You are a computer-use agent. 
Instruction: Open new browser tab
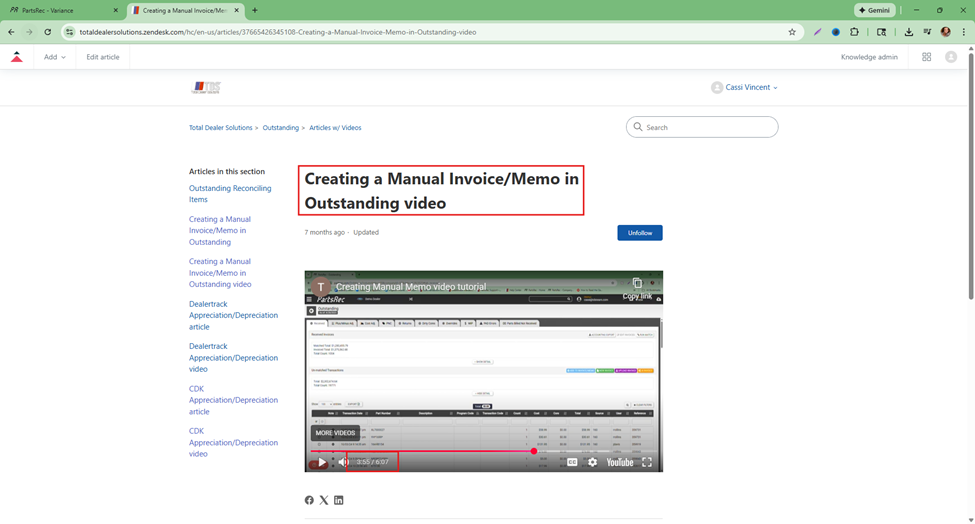tap(255, 11)
